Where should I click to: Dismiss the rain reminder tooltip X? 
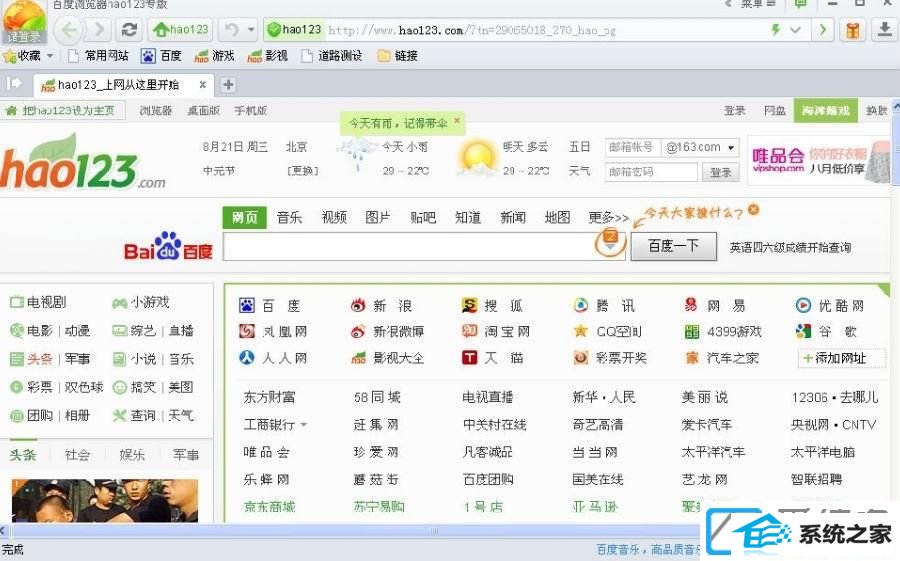coord(457,121)
